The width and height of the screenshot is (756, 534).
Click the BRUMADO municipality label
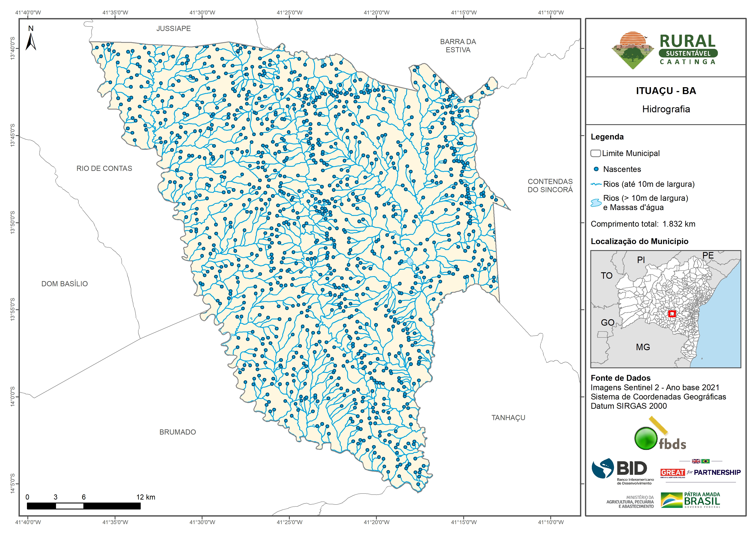(x=178, y=432)
